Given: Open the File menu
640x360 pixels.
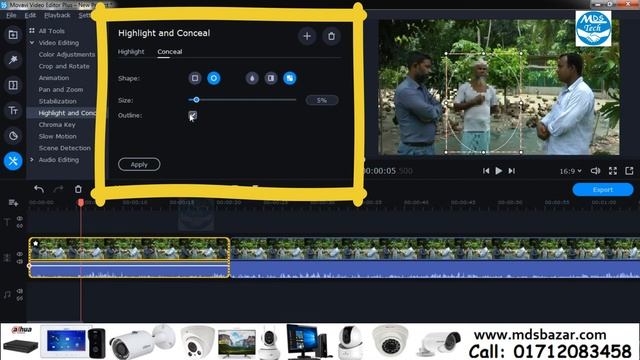Looking at the screenshot, I should click(11, 15).
